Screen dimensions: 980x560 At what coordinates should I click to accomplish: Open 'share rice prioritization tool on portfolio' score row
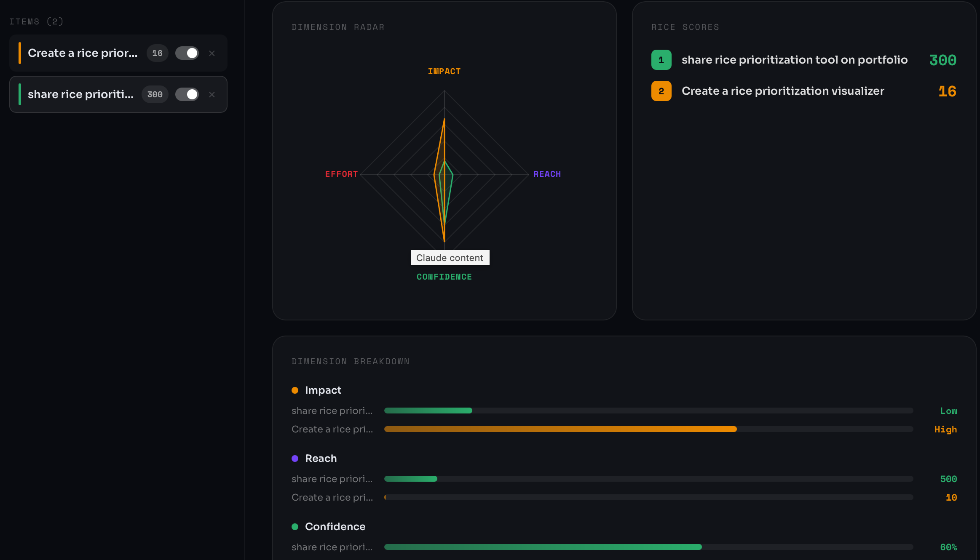click(794, 60)
